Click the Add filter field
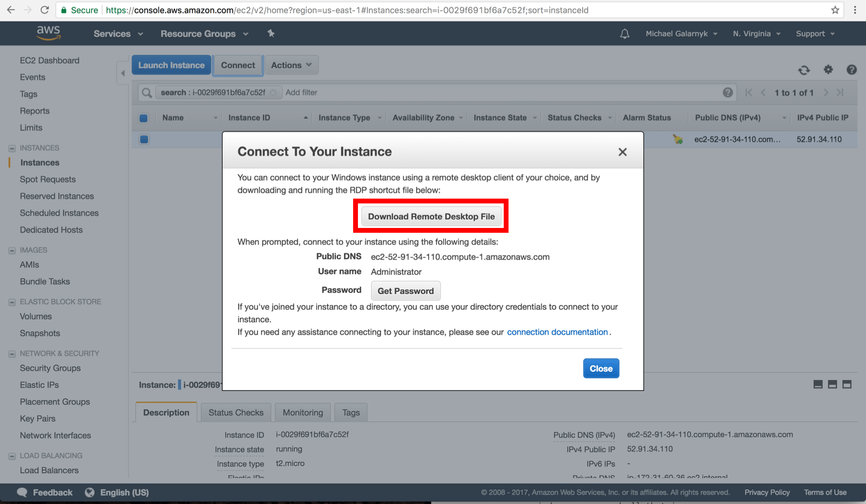The height and width of the screenshot is (504, 866). 301,92
